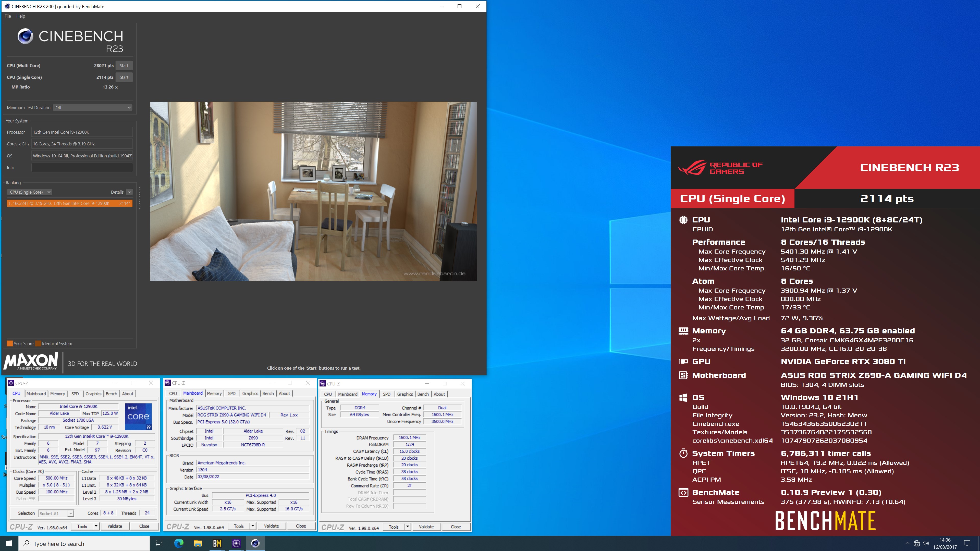The image size is (980, 551).
Task: Click the Cinebench logo sphere icon
Action: (x=26, y=36)
